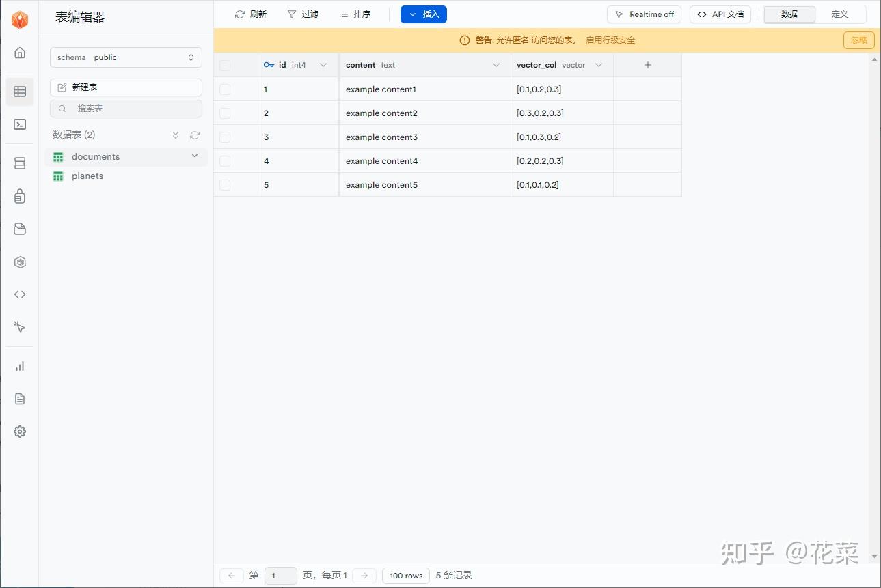The height and width of the screenshot is (588, 881).
Task: Open the Storage panel icon
Action: tap(20, 229)
